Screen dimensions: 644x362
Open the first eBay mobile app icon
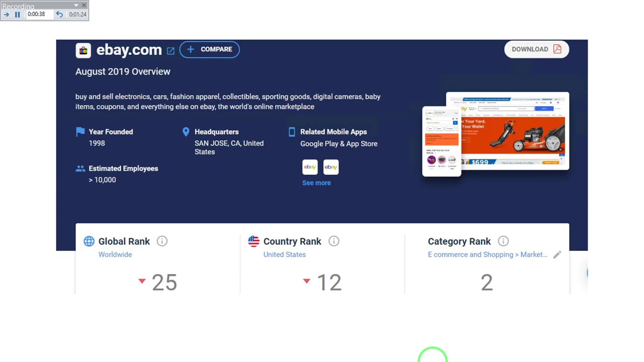point(310,167)
